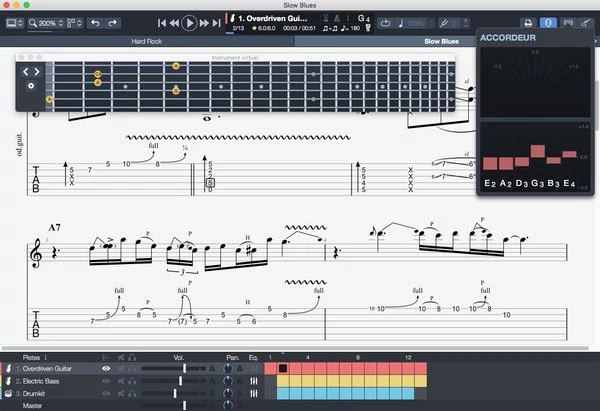Open the display mode dropdown
Screen dimensions: 600x411
[x=15, y=23]
